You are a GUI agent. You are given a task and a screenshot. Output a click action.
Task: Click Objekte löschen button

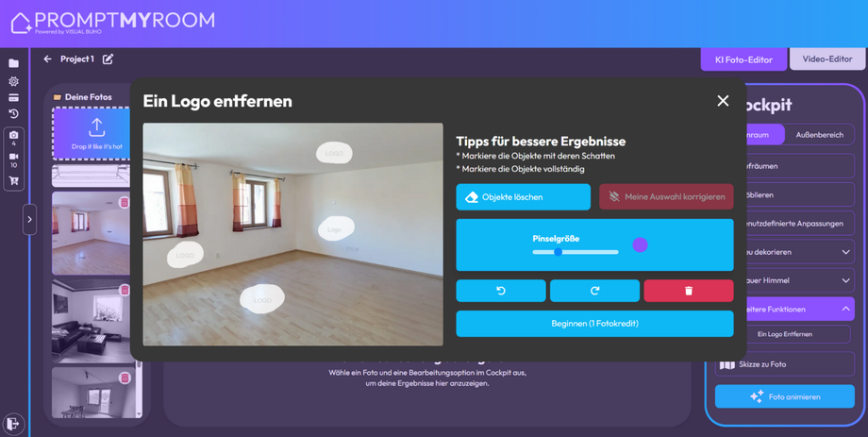[x=523, y=197]
